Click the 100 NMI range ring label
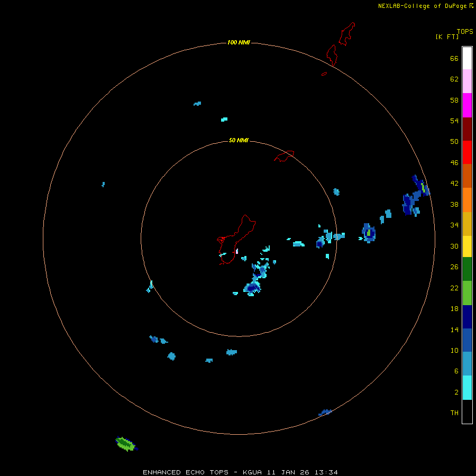 click(239, 42)
